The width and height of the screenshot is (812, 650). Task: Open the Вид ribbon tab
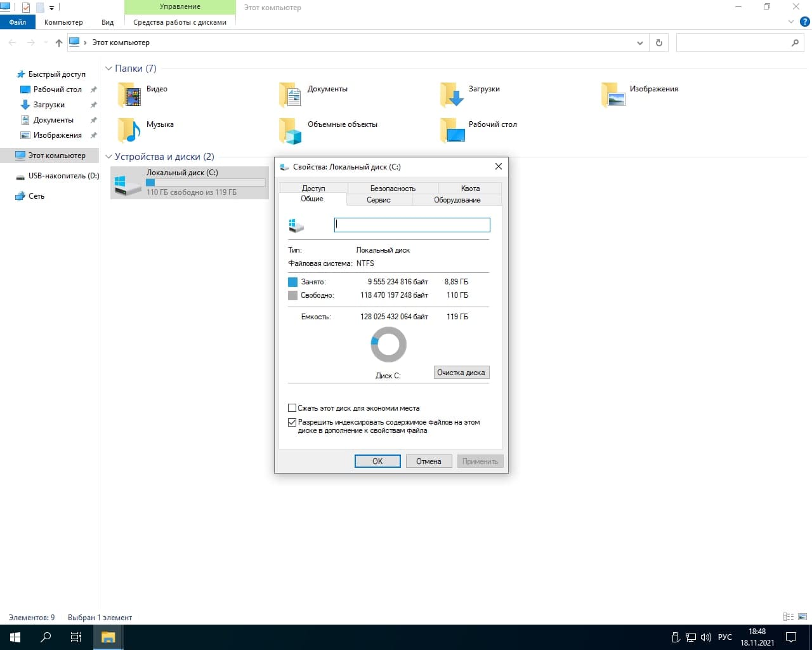(x=108, y=22)
